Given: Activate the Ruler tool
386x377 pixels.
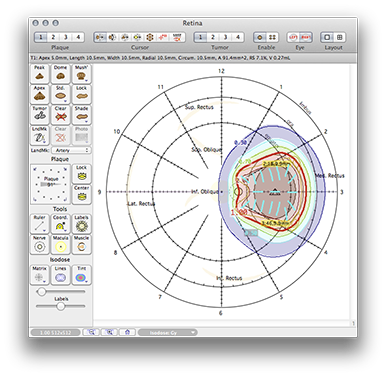Looking at the screenshot, I should [40, 224].
